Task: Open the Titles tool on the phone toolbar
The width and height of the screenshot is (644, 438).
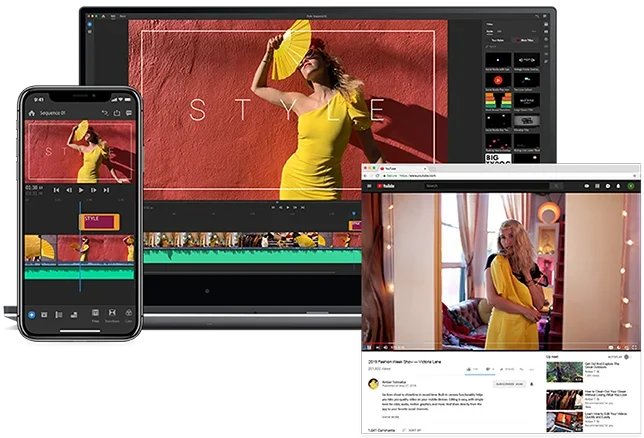Action: (x=95, y=315)
